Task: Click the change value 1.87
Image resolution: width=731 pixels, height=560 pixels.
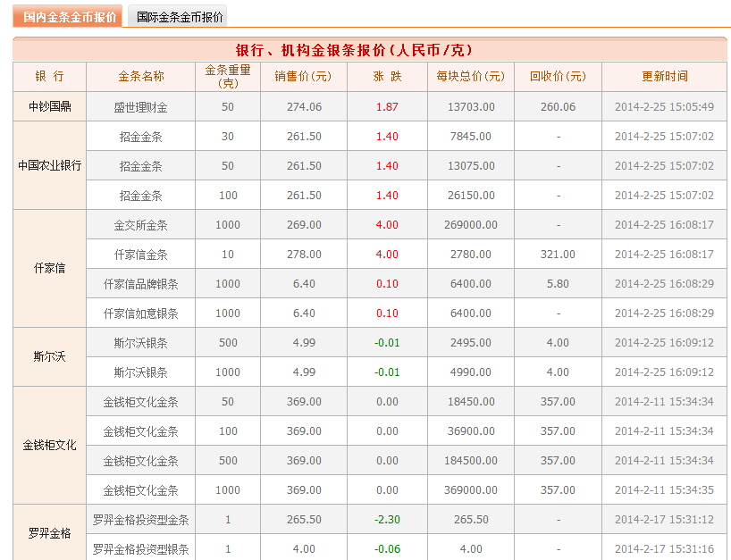Action: [387, 106]
